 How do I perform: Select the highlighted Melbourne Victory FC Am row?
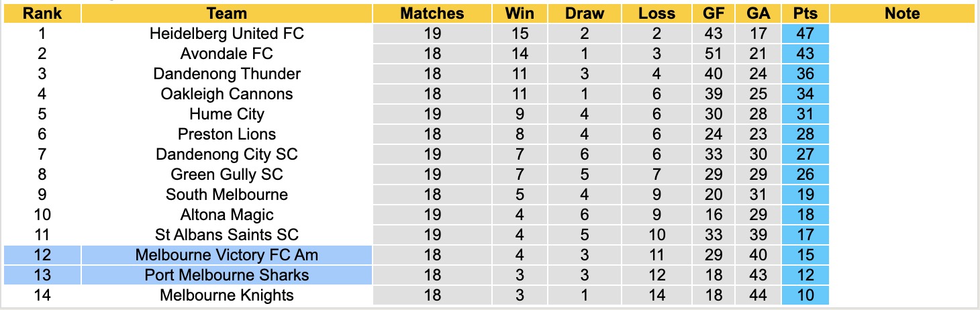click(226, 255)
